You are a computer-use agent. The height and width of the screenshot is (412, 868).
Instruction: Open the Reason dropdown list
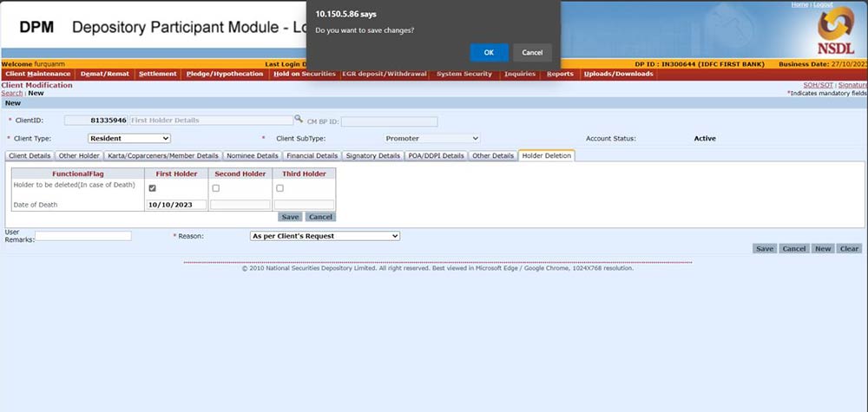pyautogui.click(x=325, y=236)
